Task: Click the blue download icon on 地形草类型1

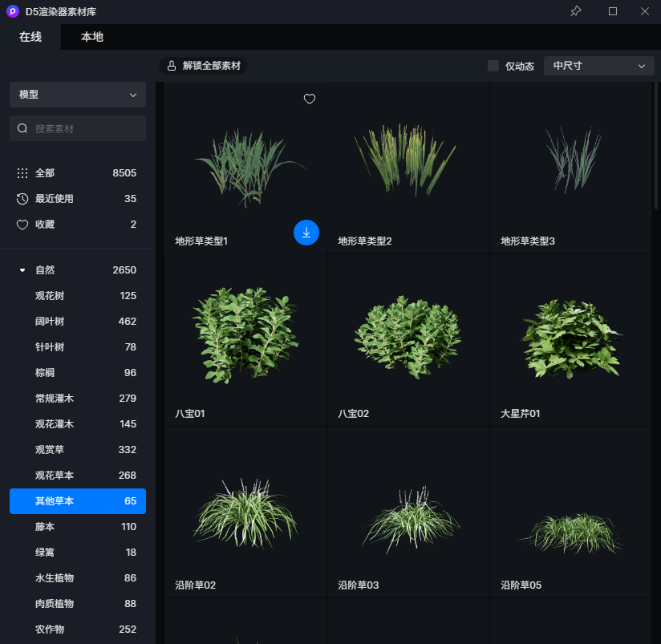Action: tap(306, 233)
